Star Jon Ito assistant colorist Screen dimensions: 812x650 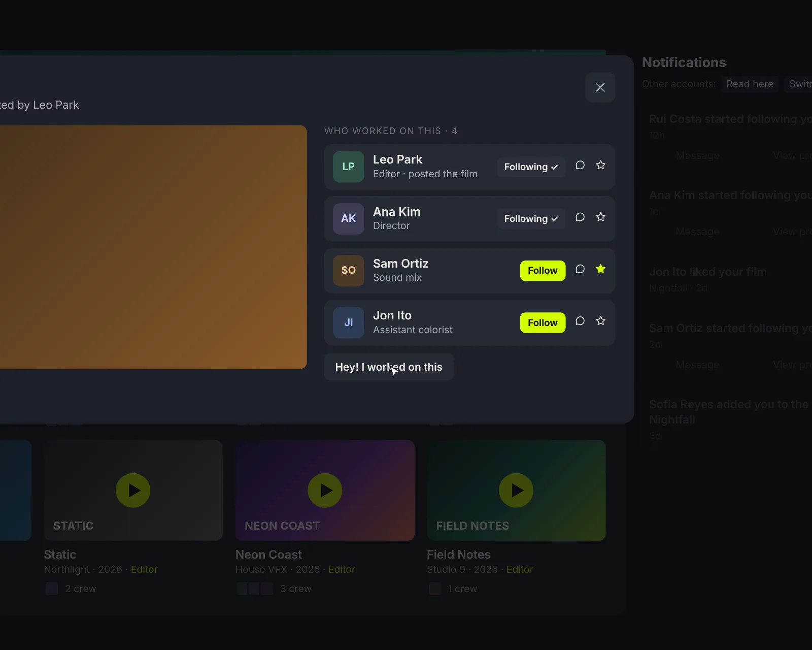(x=600, y=321)
